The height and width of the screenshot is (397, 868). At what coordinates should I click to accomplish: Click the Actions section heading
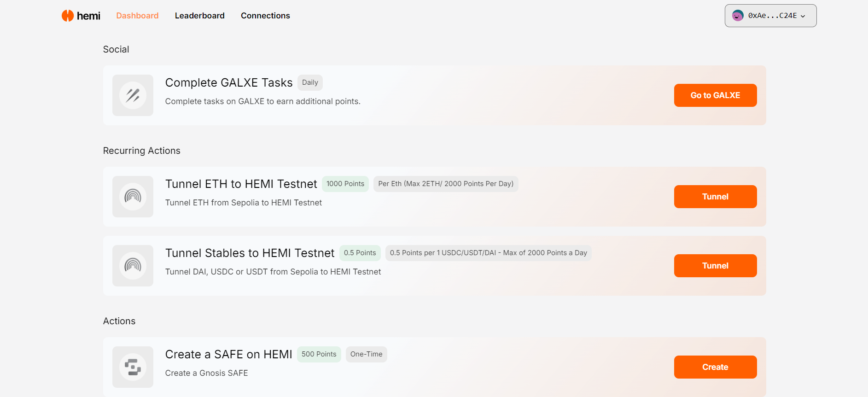pos(119,321)
